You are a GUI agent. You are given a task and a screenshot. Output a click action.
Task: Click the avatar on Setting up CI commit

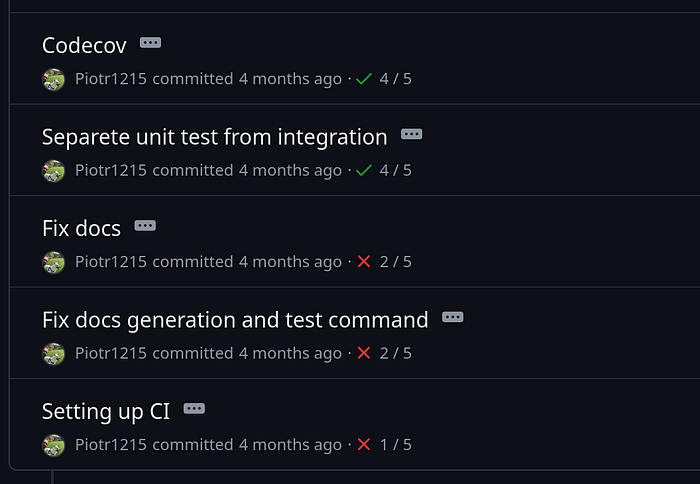54,444
